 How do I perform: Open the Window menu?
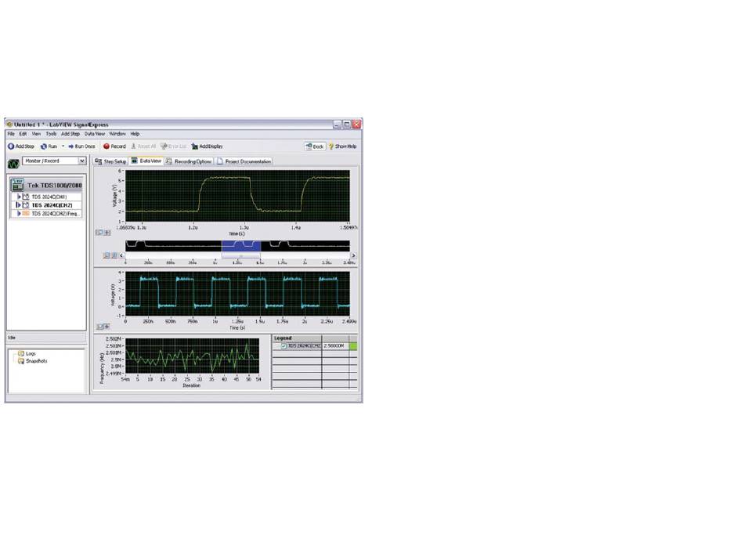(117, 134)
